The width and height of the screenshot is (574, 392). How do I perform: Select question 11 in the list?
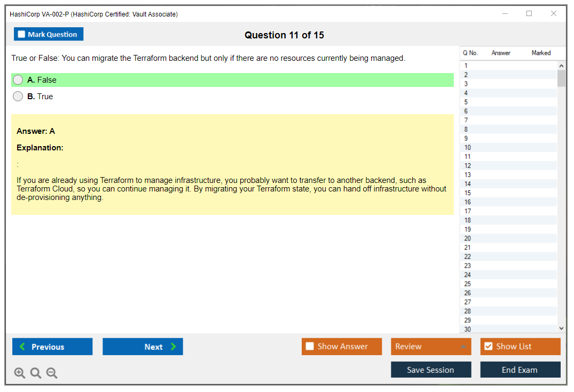coord(468,157)
